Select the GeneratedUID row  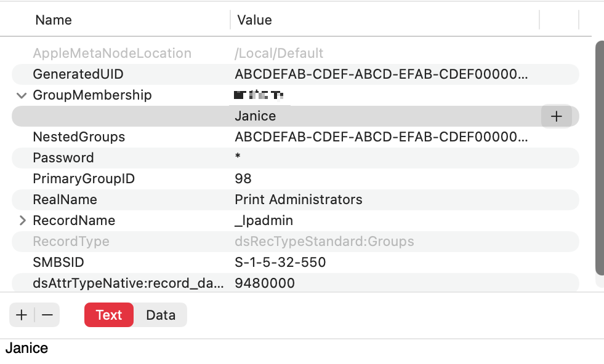[x=78, y=74]
